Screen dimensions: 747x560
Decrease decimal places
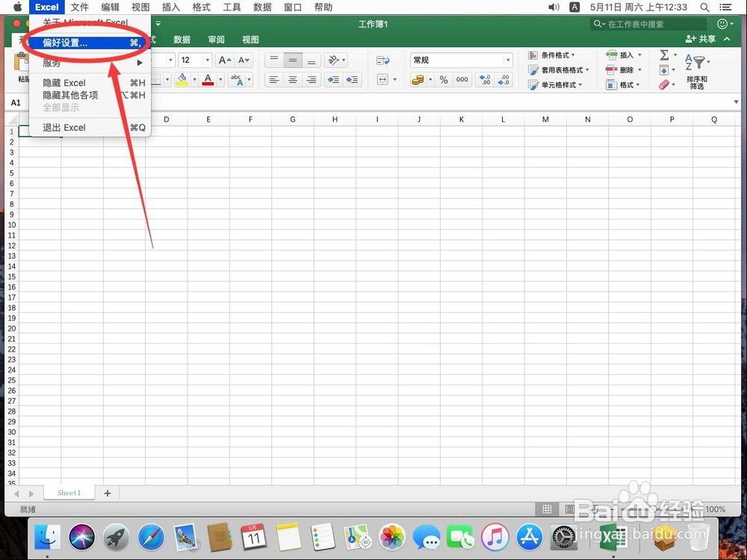coord(503,80)
